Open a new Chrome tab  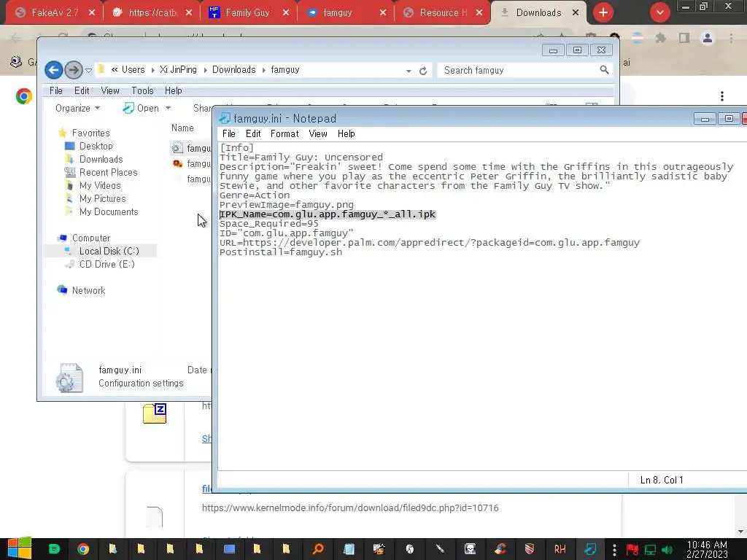pyautogui.click(x=603, y=12)
